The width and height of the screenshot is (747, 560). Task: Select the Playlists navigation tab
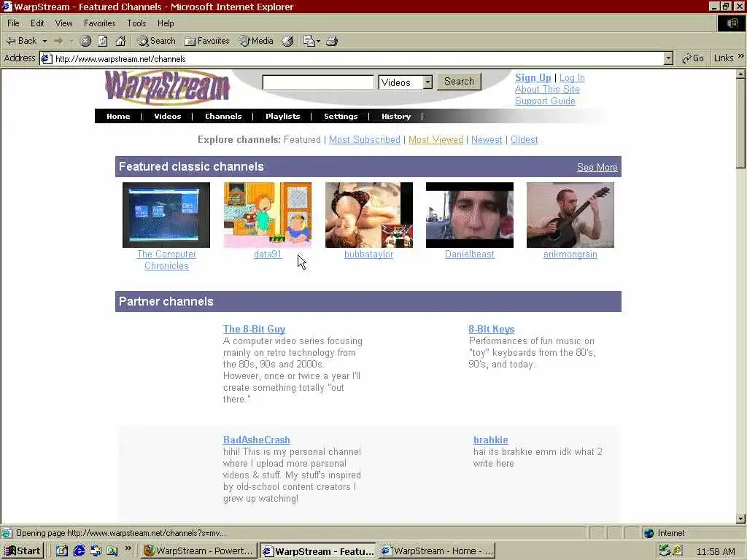tap(282, 116)
